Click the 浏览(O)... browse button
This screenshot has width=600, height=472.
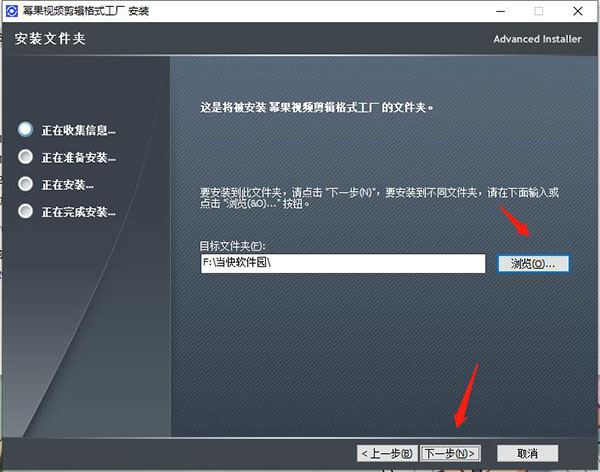[533, 263]
